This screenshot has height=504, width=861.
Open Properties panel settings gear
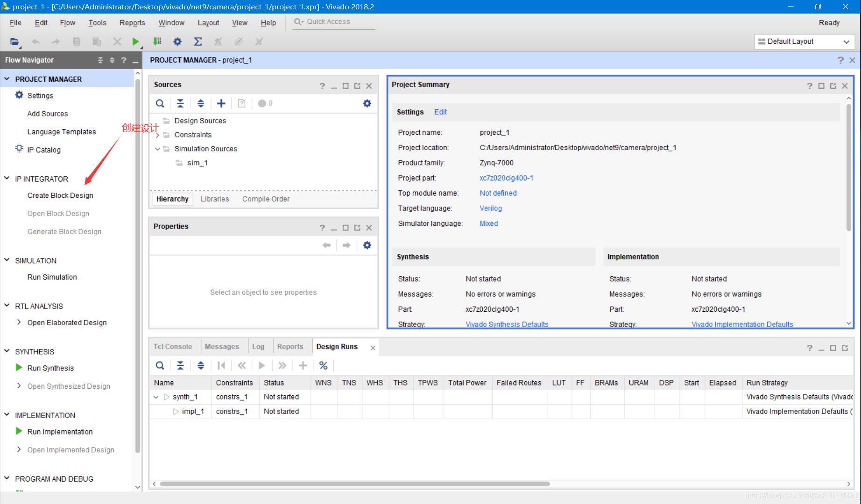[x=367, y=245]
